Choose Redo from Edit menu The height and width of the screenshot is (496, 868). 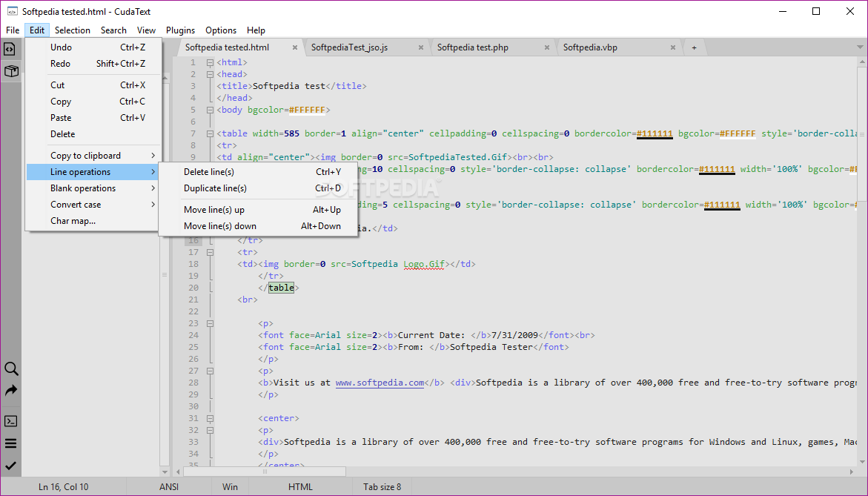[93, 64]
